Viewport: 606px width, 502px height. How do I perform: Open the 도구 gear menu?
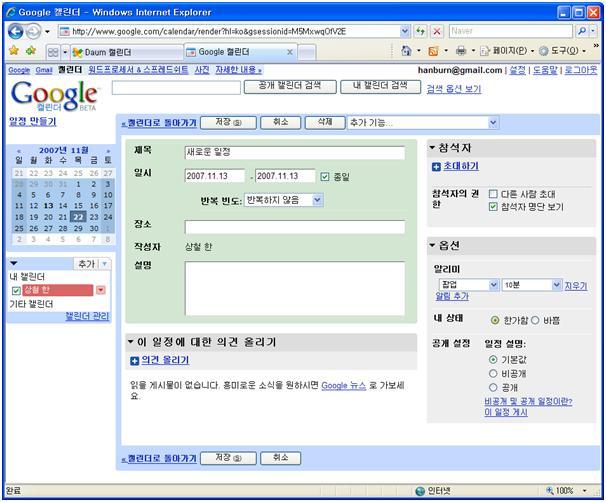coord(562,51)
